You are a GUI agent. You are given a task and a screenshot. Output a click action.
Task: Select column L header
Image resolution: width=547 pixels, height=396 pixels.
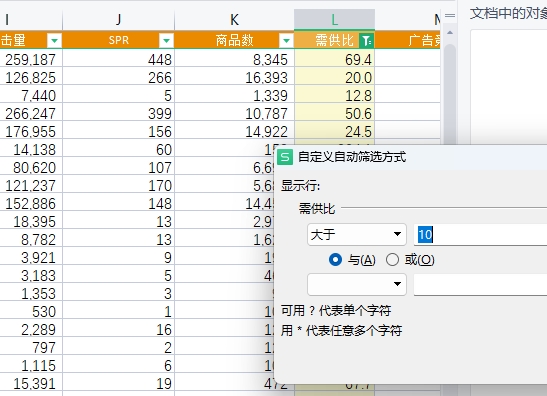click(x=335, y=20)
